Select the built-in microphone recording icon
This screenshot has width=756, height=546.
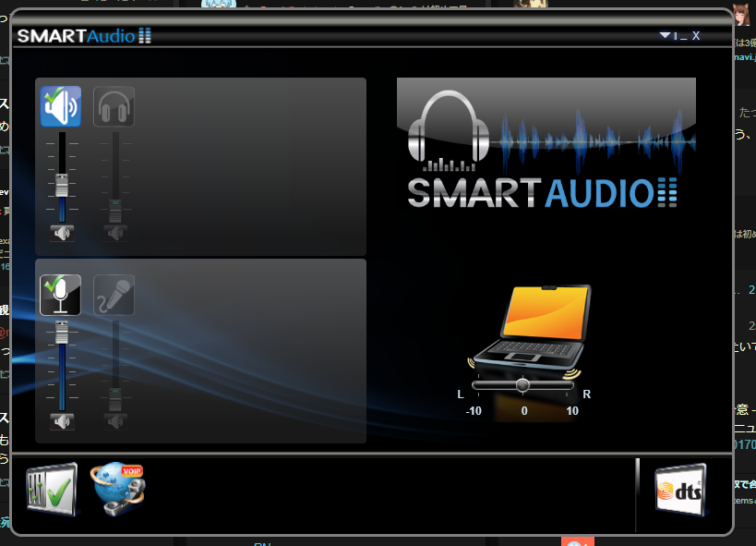(x=61, y=295)
